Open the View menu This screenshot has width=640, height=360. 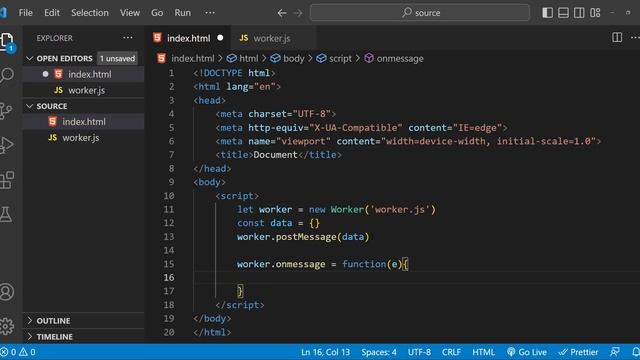tap(130, 13)
